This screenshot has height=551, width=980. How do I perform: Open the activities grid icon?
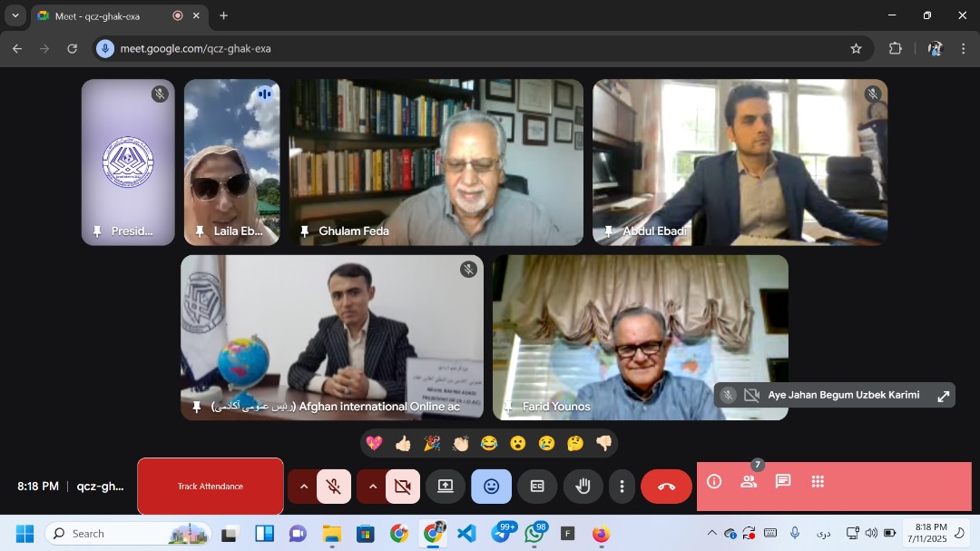pos(818,482)
